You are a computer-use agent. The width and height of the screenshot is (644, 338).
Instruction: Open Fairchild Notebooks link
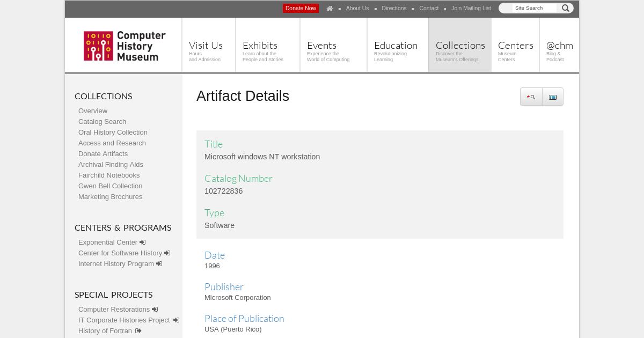pyautogui.click(x=109, y=175)
